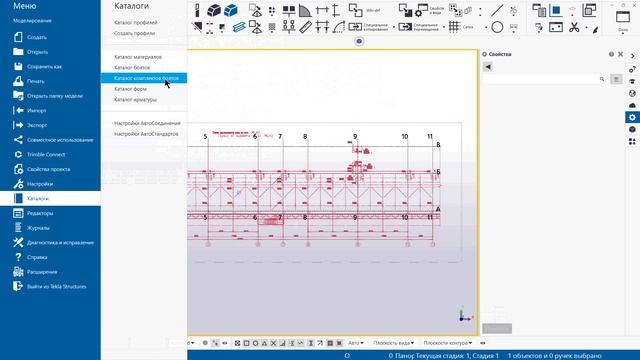Click Создать профили submenu item

pyautogui.click(x=144, y=33)
